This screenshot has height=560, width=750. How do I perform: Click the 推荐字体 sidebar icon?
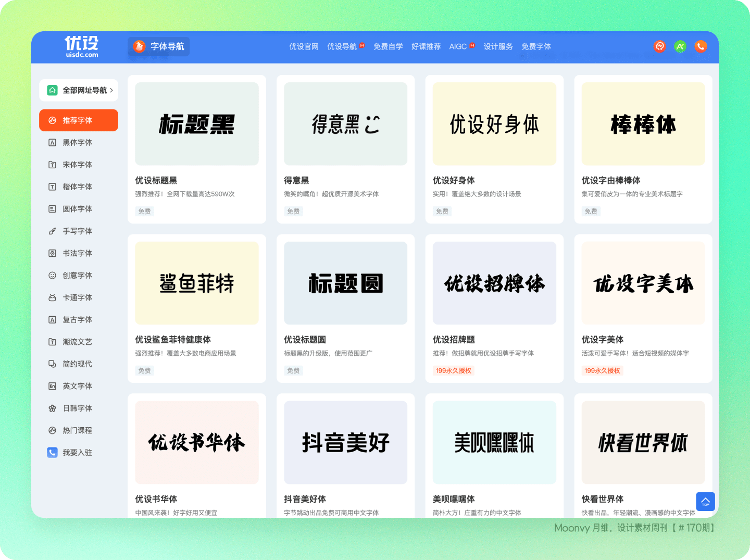click(x=52, y=120)
